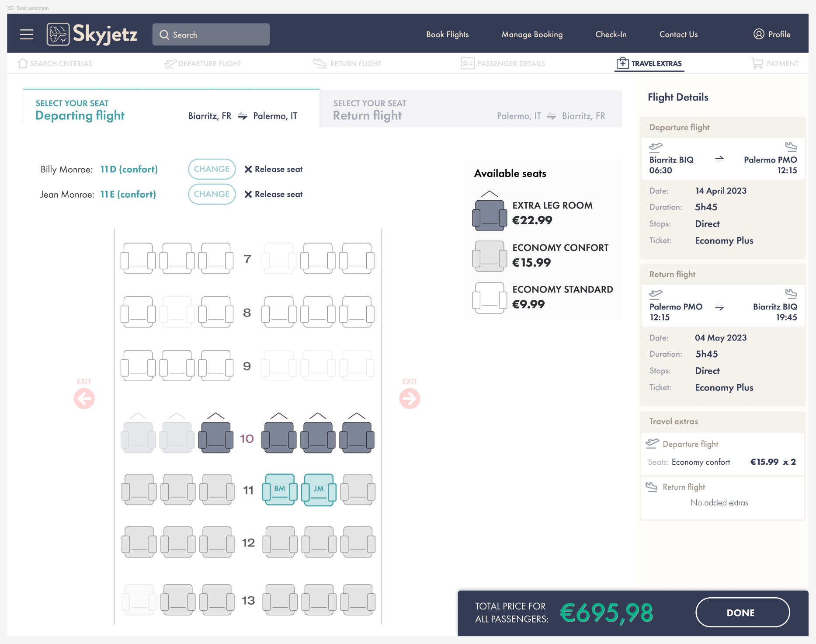Choose row 13 seat left of row number

coord(217,600)
